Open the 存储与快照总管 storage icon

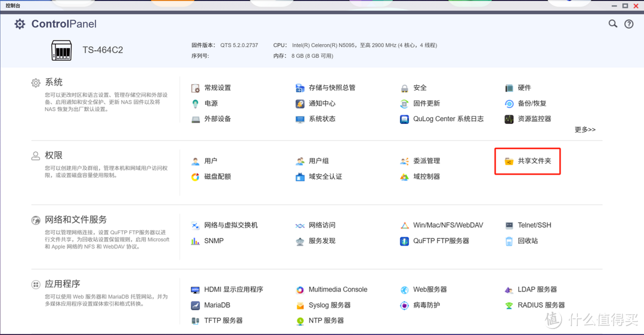tap(300, 88)
